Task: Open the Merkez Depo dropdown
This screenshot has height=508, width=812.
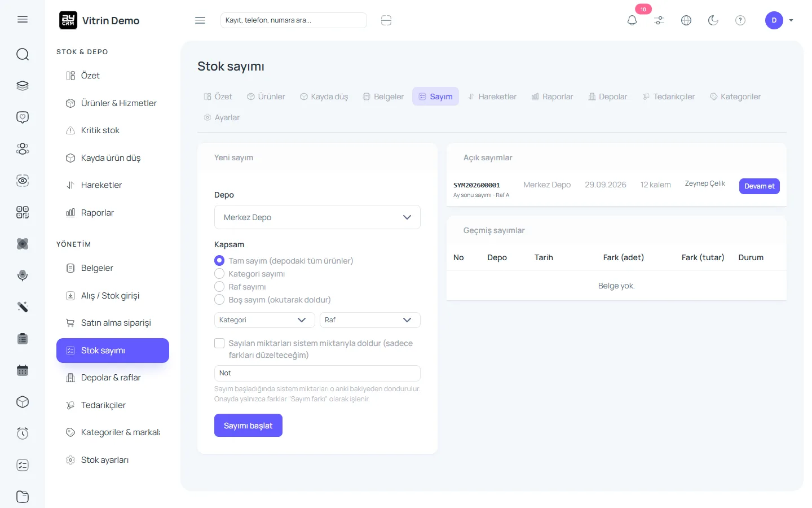Action: click(x=317, y=217)
